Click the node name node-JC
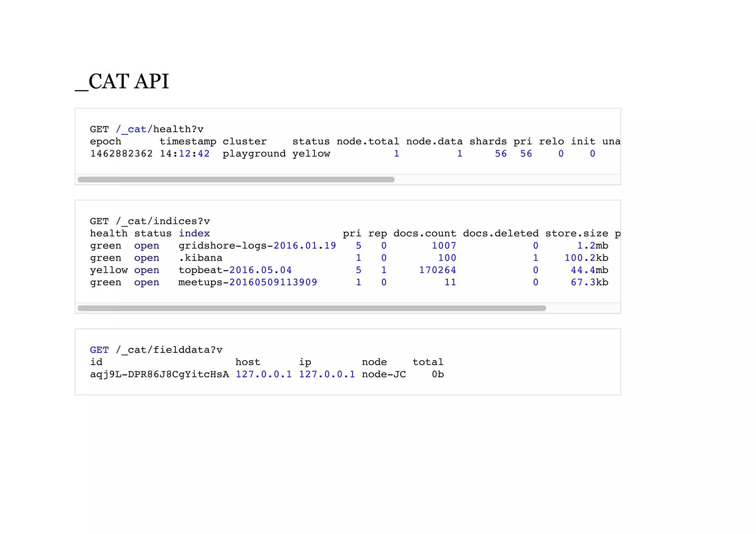Screen dimensions: 756x534 click(384, 374)
